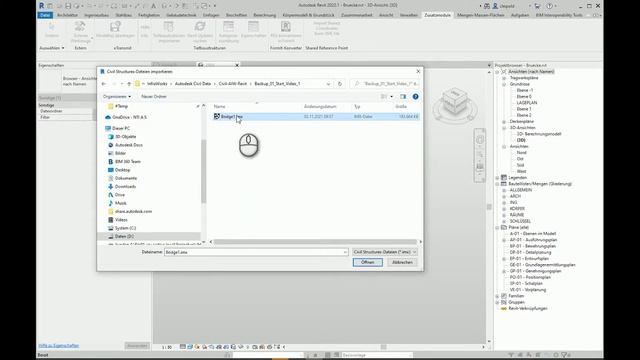This screenshot has width=640, height=360.
Task: Open the Berechnung ribbon tab
Action: coord(264,15)
